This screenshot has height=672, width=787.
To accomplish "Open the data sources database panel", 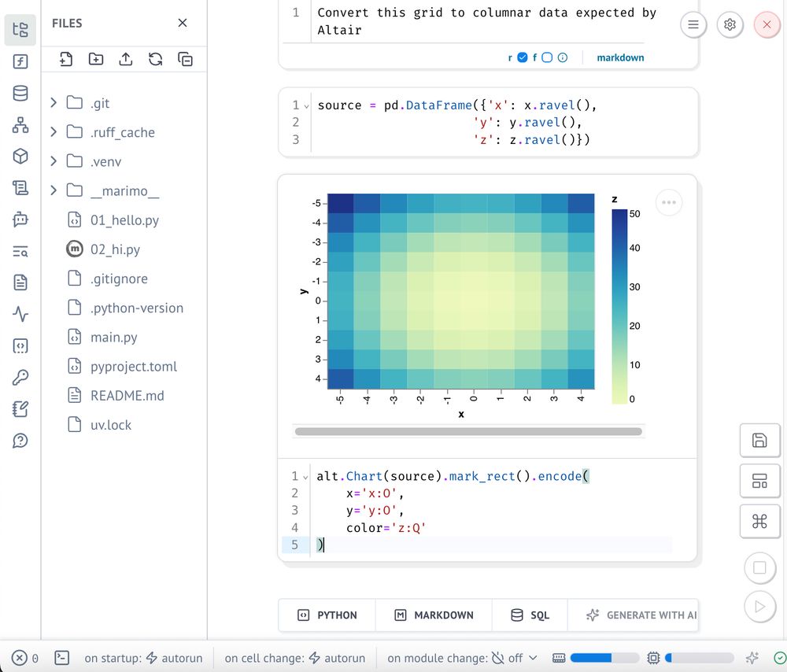I will click(x=20, y=93).
